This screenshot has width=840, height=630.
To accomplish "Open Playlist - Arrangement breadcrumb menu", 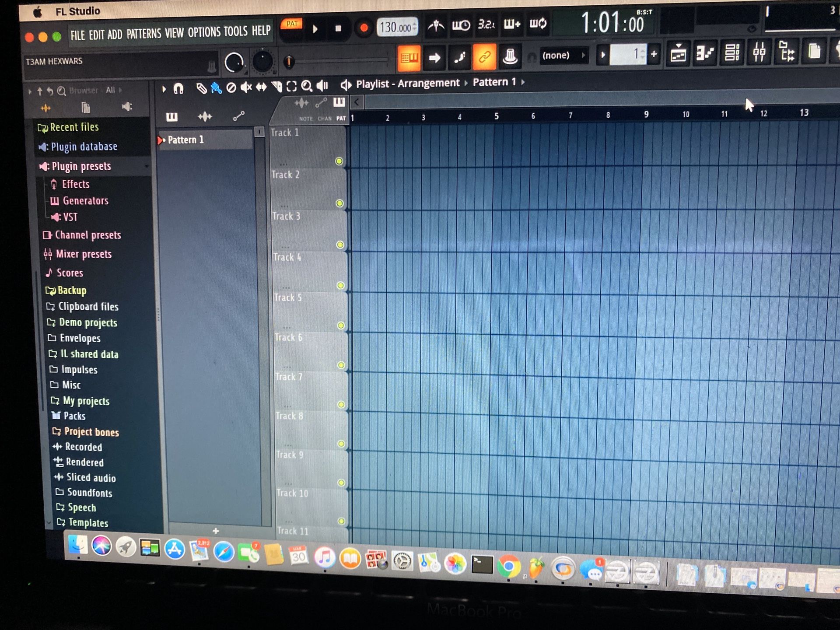I will [407, 84].
